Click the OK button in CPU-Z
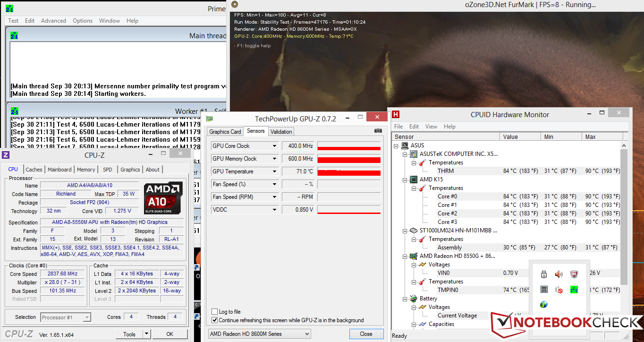644x342 pixels. pos(170,334)
